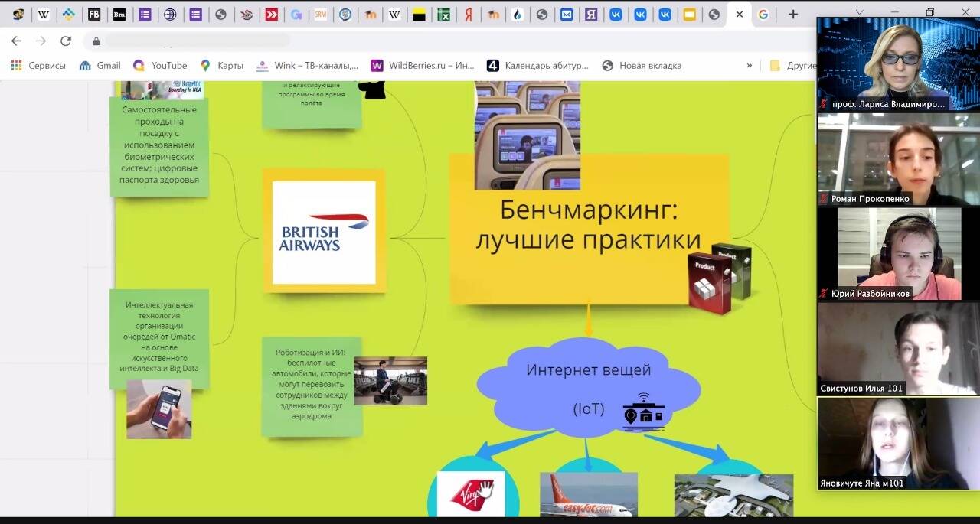Expand the hidden bookmarks chevron

point(750,66)
